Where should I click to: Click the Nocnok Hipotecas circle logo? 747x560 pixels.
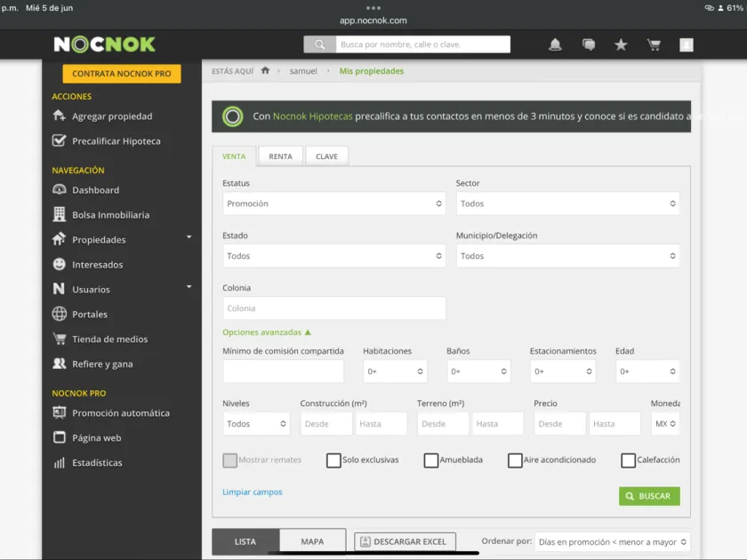pos(232,116)
